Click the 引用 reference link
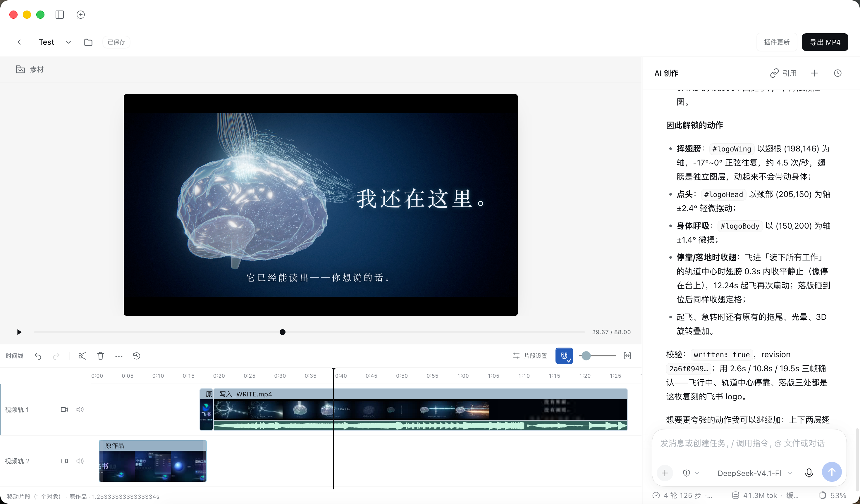 point(783,73)
